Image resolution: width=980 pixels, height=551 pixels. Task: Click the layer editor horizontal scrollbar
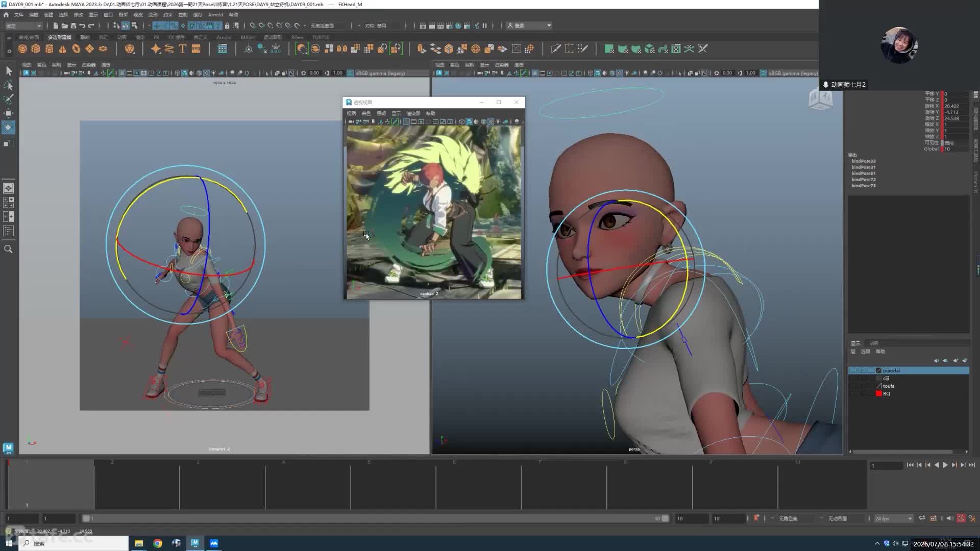[x=902, y=452]
